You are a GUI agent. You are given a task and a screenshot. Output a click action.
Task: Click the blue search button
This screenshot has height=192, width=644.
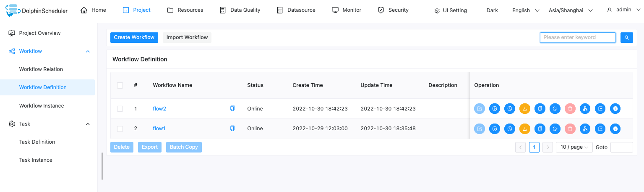pos(627,37)
